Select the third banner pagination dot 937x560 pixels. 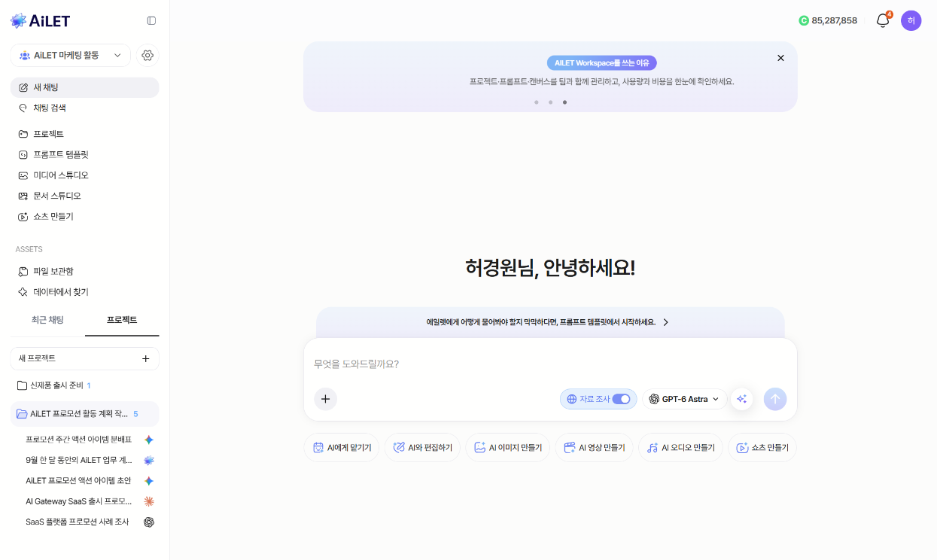564,102
